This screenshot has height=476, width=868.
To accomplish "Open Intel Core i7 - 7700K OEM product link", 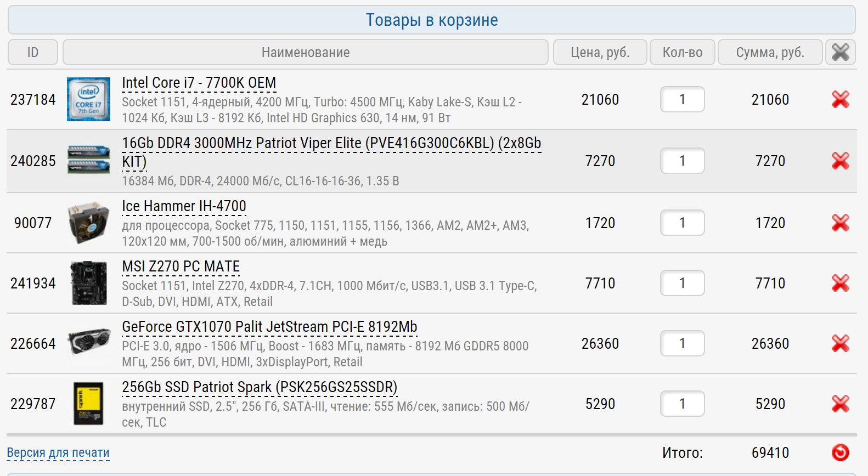I will tap(199, 83).
